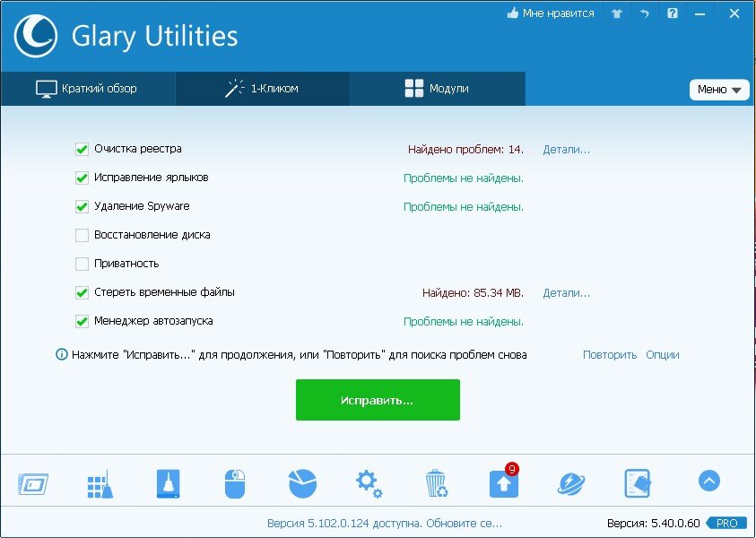This screenshot has height=538, width=756.
Task: Click Проблемы не найдены next to Удаление Spyware
Action: click(464, 207)
